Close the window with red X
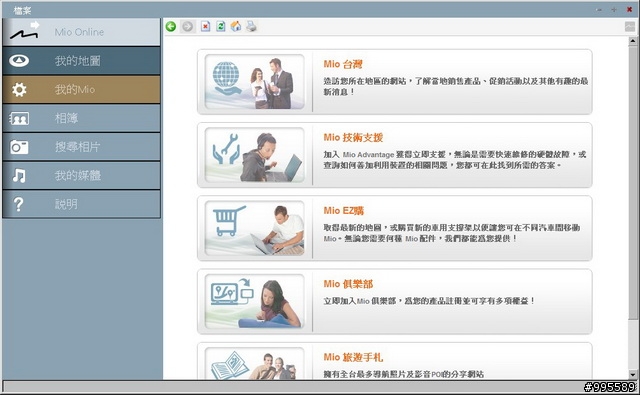Viewport: 640px width, 395px height. click(629, 9)
